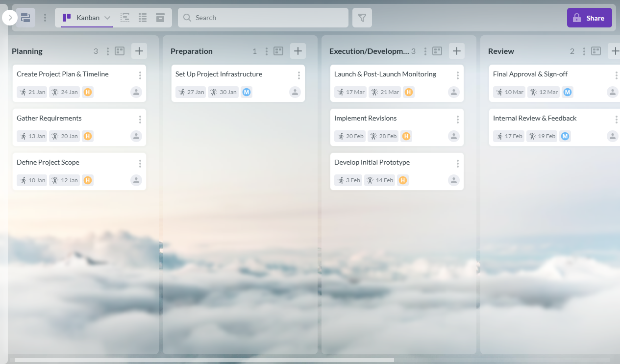Screen dimensions: 620x364
Task: Click the Share button
Action: pyautogui.click(x=589, y=18)
